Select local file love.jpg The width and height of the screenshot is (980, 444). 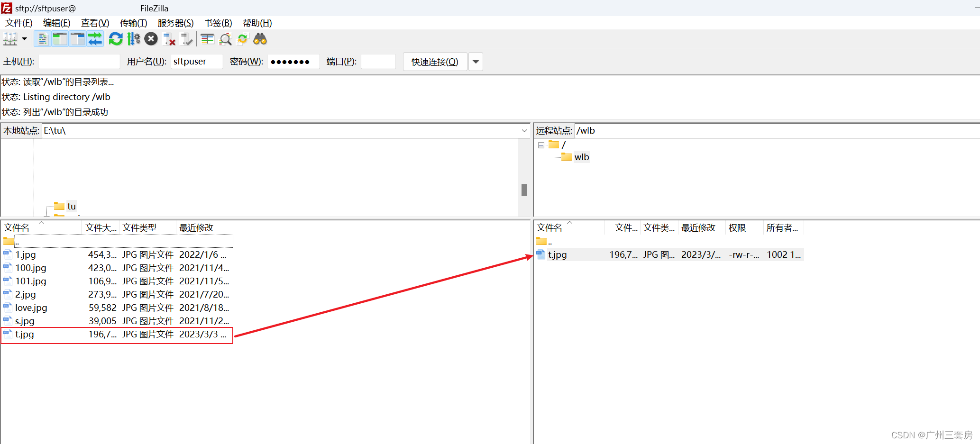[118, 308]
